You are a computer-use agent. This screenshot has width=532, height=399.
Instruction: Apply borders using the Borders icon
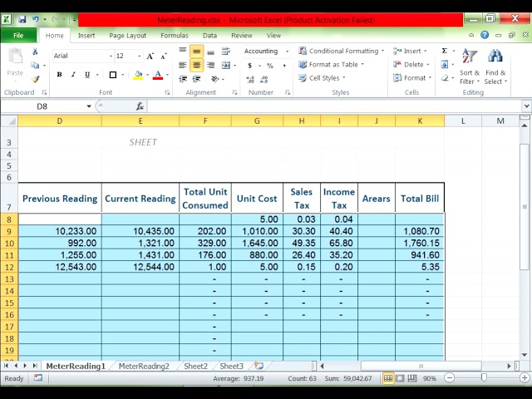[113, 75]
